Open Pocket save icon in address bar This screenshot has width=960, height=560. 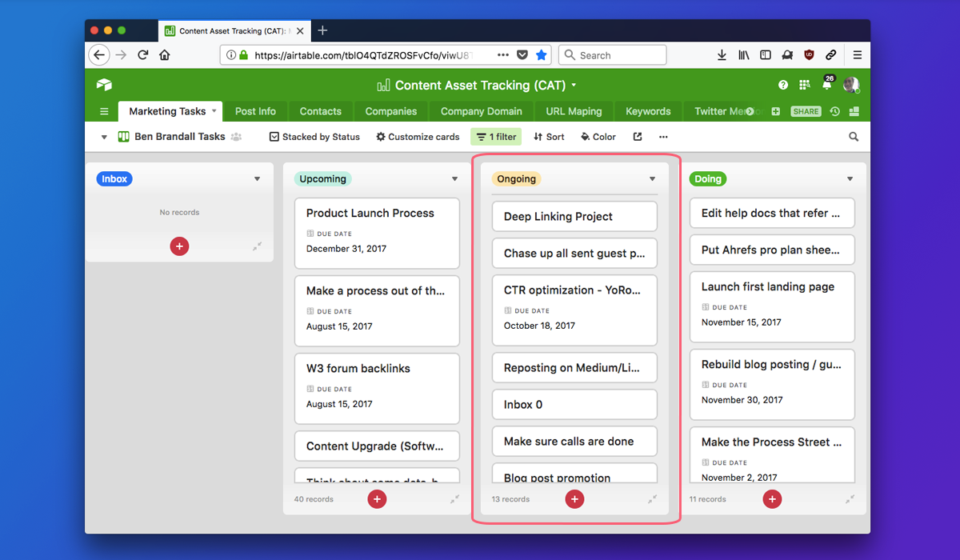pos(522,55)
